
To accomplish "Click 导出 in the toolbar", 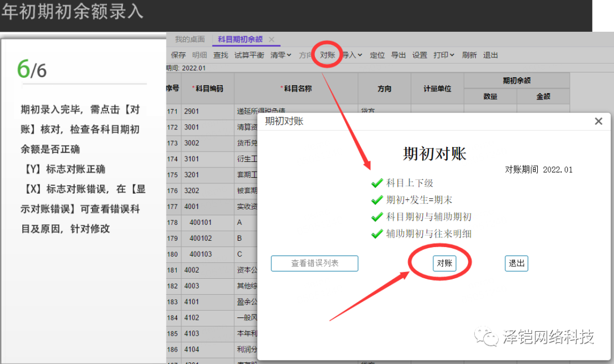I will point(399,55).
